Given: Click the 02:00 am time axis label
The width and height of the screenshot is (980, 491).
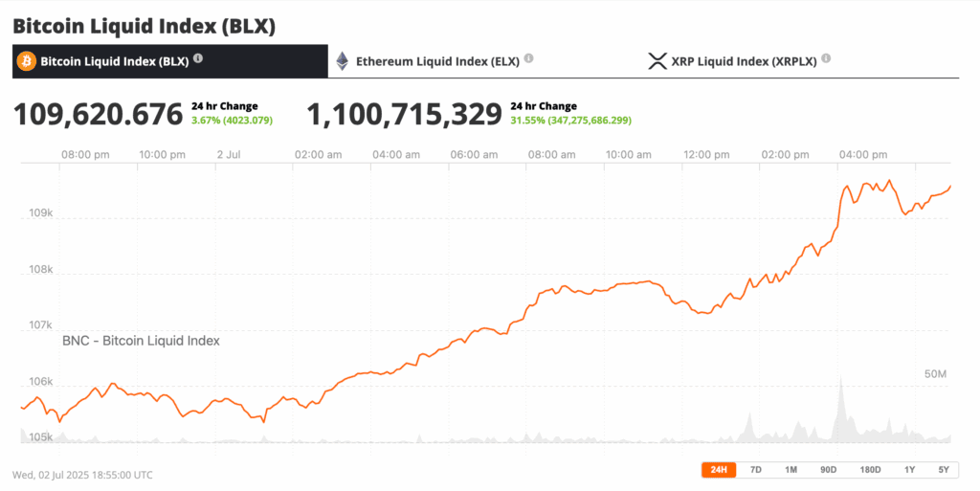Looking at the screenshot, I should pyautogui.click(x=318, y=154).
